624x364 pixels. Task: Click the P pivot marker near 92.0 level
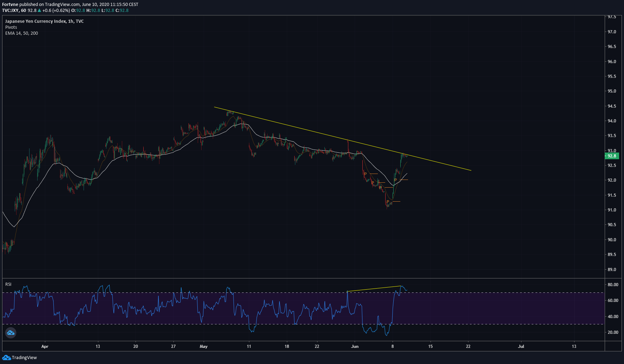pos(396,180)
